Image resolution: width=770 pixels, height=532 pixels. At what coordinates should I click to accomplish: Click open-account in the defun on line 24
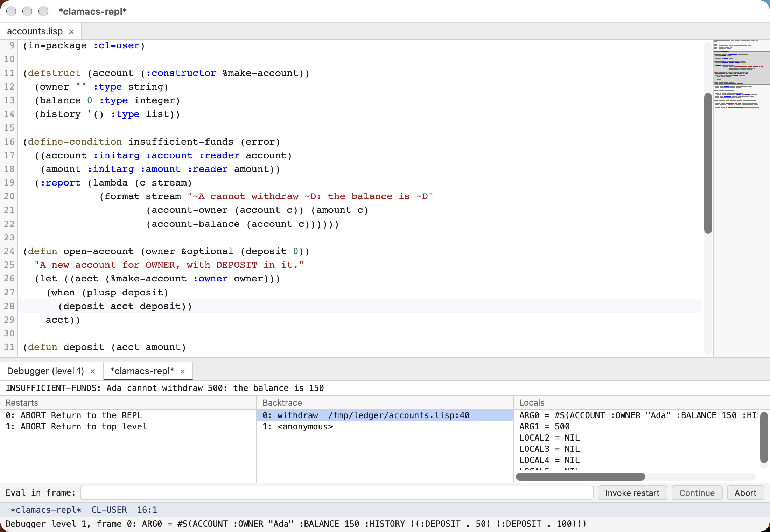[x=98, y=251]
